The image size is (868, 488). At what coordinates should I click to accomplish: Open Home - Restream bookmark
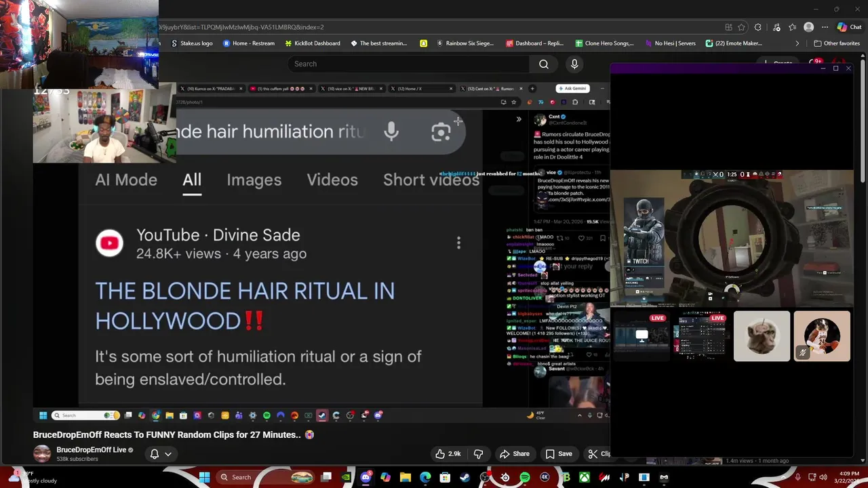tap(249, 43)
